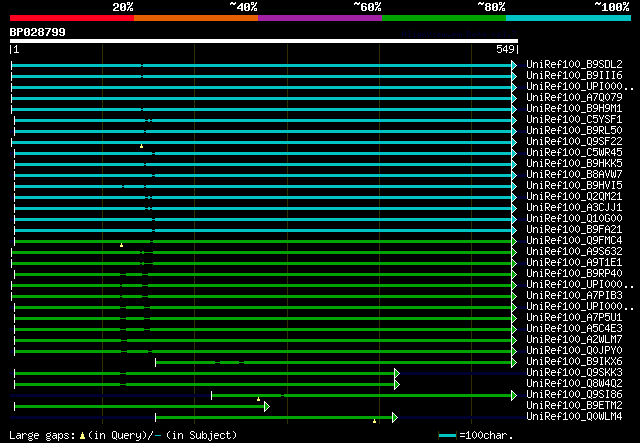This screenshot has height=443, width=640.
Task: Select the UniRef100_B8AVW7 label
Action: pyautogui.click(x=574, y=175)
